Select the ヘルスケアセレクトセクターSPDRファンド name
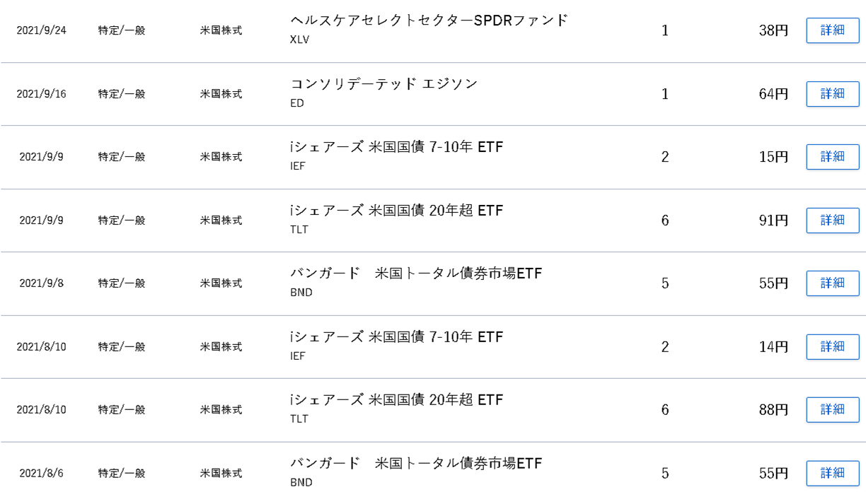This screenshot has width=866, height=504. [x=429, y=20]
